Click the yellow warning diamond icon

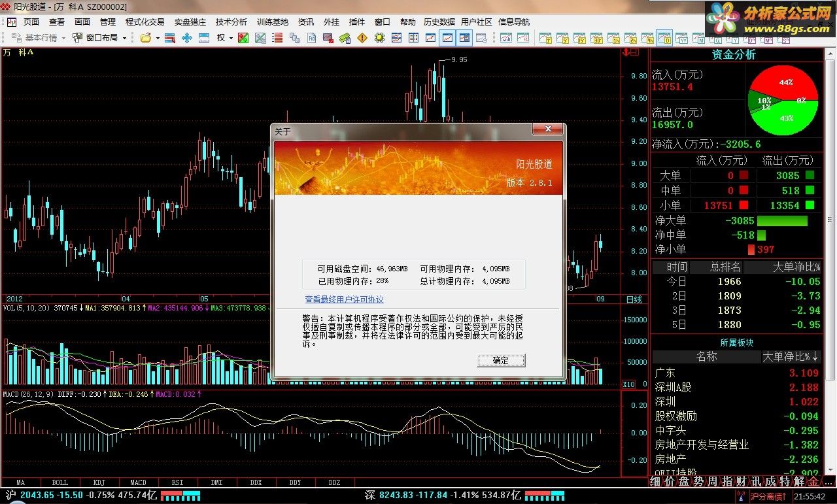coord(362,38)
